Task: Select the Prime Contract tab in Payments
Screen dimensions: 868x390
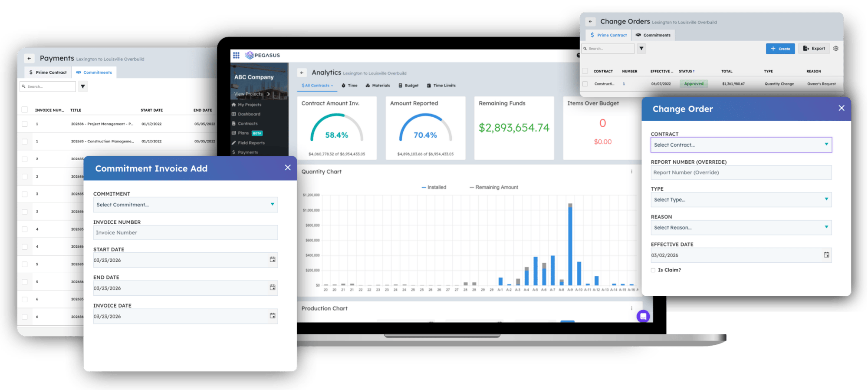Action: [x=48, y=73]
